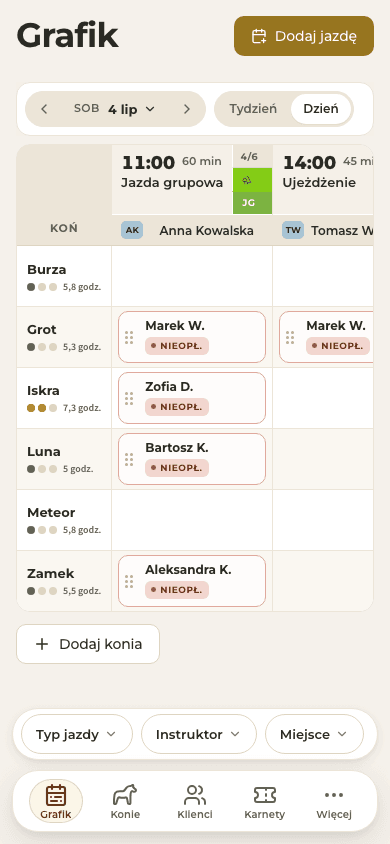
Task: Go to next day arrow
Action: click(x=187, y=109)
